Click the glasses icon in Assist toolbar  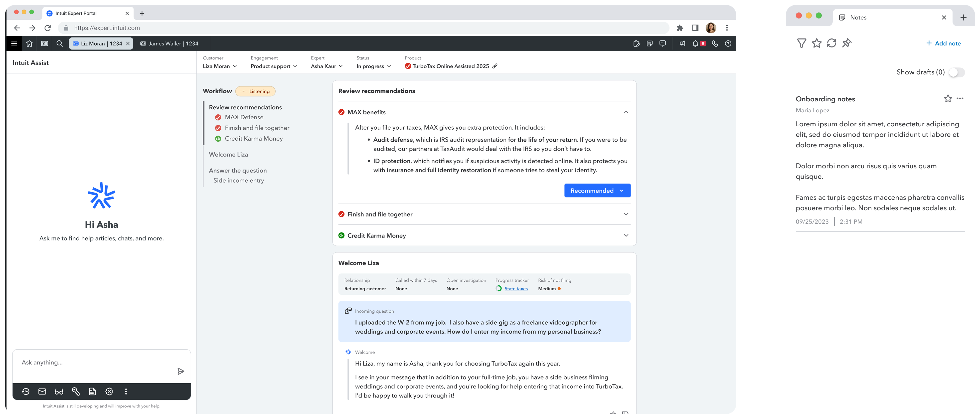click(x=59, y=391)
